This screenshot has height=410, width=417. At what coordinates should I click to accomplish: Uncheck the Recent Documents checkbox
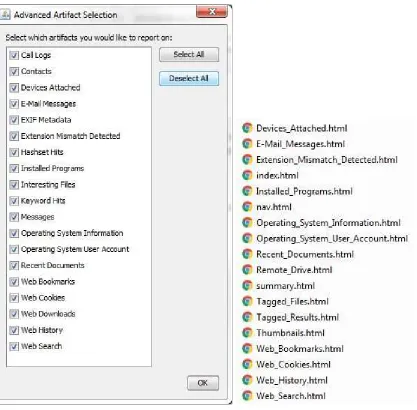tap(14, 265)
